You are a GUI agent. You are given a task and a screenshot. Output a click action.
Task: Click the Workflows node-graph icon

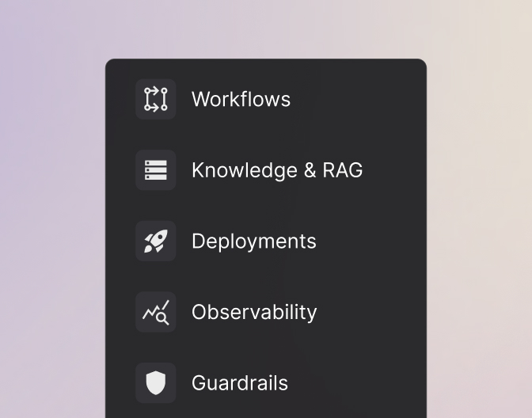tap(155, 99)
